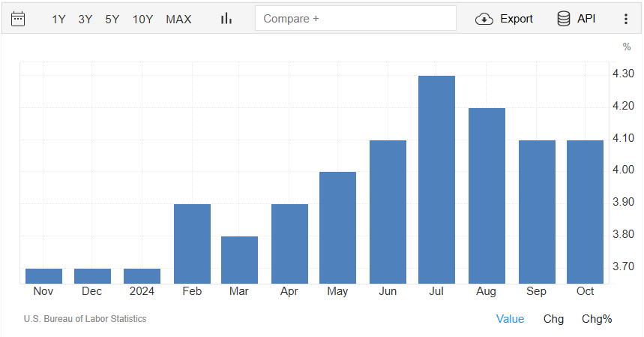Open the chart type bar icon
Viewport: 644px width, 337px height.
226,19
